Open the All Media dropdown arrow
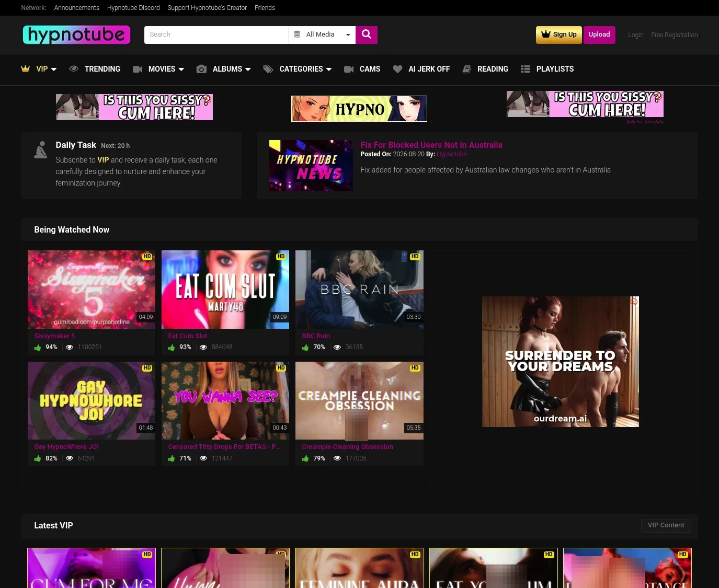Image resolution: width=719 pixels, height=588 pixels. pos(348,35)
